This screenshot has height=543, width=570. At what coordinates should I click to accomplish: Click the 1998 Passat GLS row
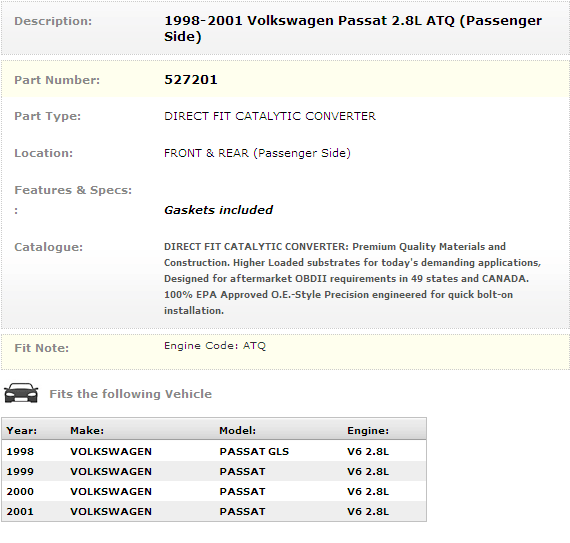point(214,451)
